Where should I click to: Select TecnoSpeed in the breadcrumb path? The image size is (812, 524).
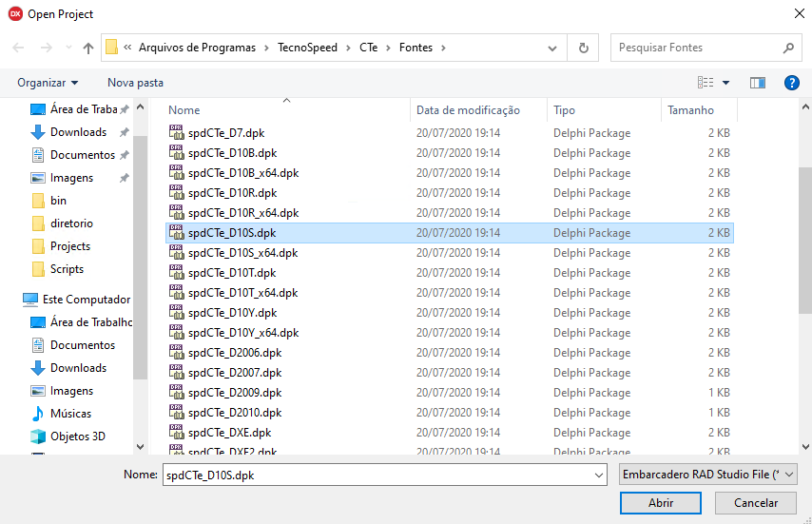pos(307,48)
